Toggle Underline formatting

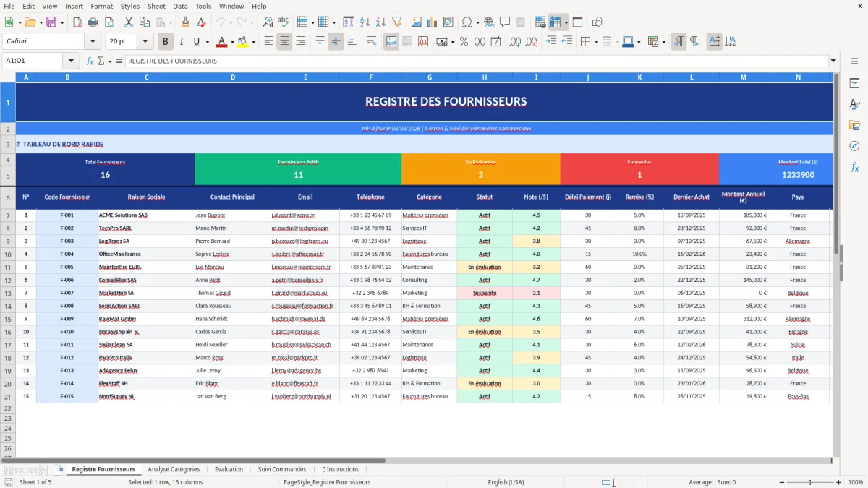click(x=197, y=42)
